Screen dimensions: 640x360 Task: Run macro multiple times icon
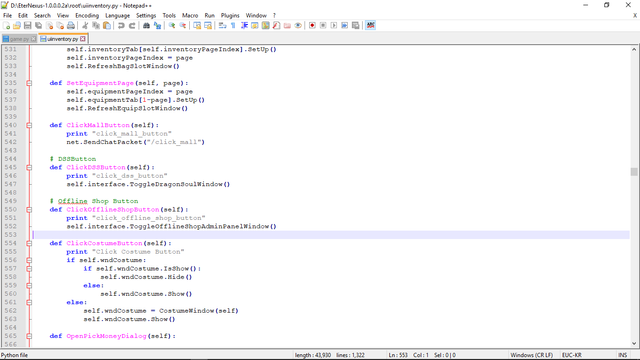coord(344,25)
